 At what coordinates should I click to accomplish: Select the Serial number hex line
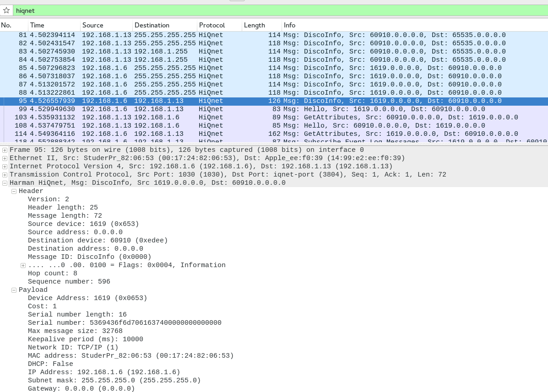[125, 323]
